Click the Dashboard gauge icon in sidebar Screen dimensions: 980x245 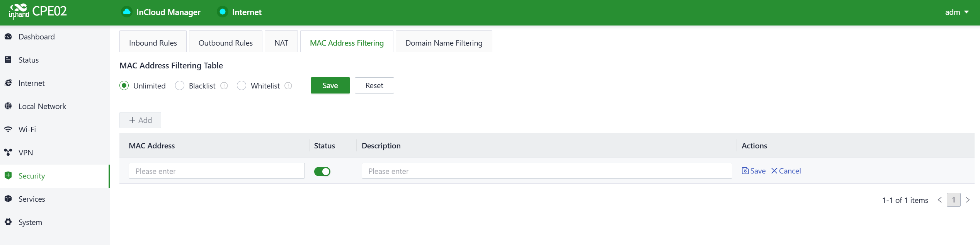tap(8, 37)
